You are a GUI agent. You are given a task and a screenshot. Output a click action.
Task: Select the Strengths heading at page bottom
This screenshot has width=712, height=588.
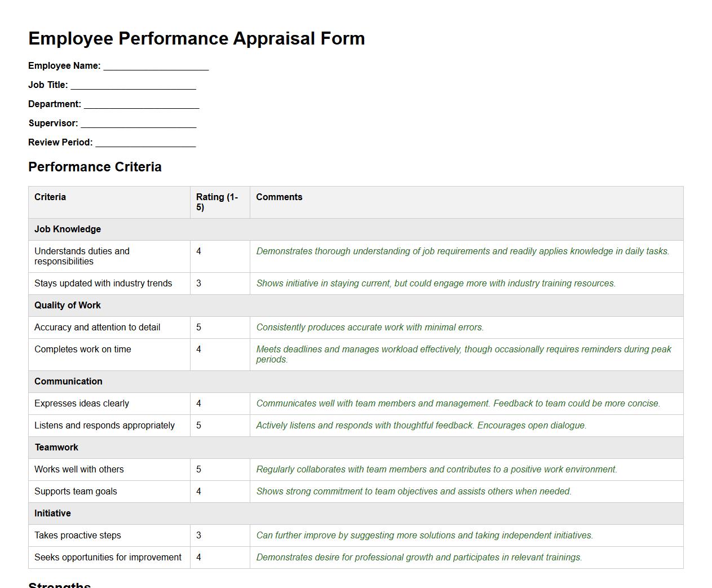(59, 585)
